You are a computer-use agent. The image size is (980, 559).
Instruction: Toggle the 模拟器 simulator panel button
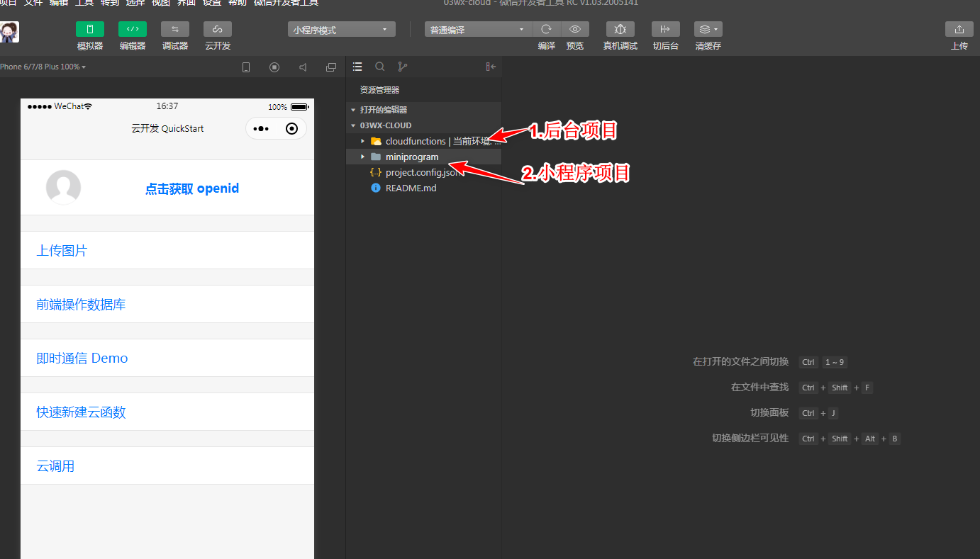[90, 29]
